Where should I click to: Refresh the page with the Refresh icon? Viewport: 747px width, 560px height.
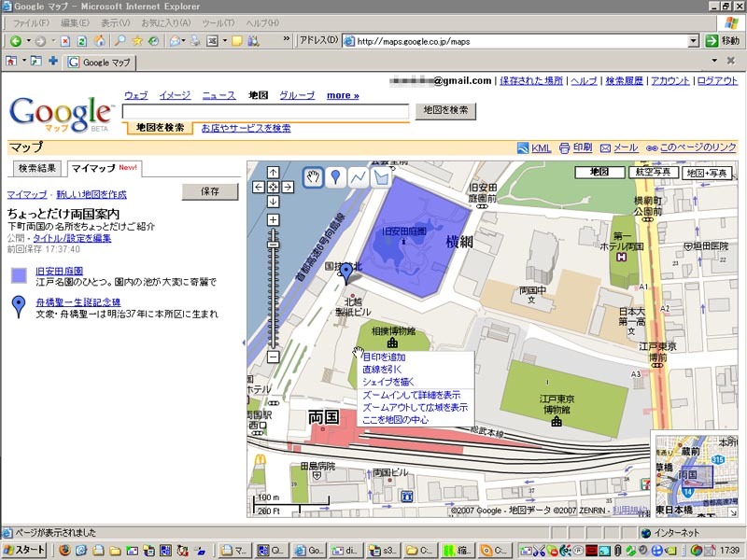click(82, 41)
